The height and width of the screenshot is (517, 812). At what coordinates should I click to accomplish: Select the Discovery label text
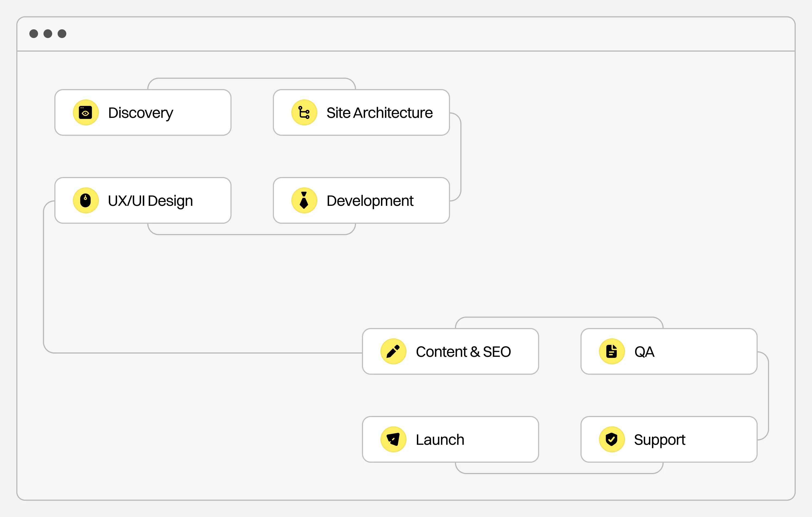click(140, 113)
